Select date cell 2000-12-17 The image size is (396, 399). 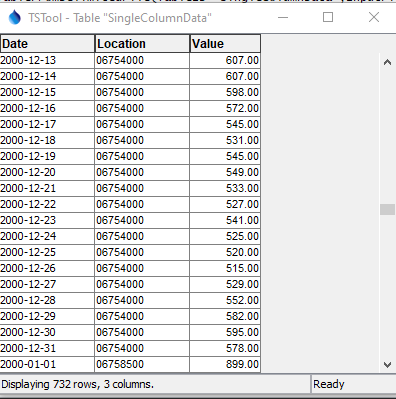[47, 124]
